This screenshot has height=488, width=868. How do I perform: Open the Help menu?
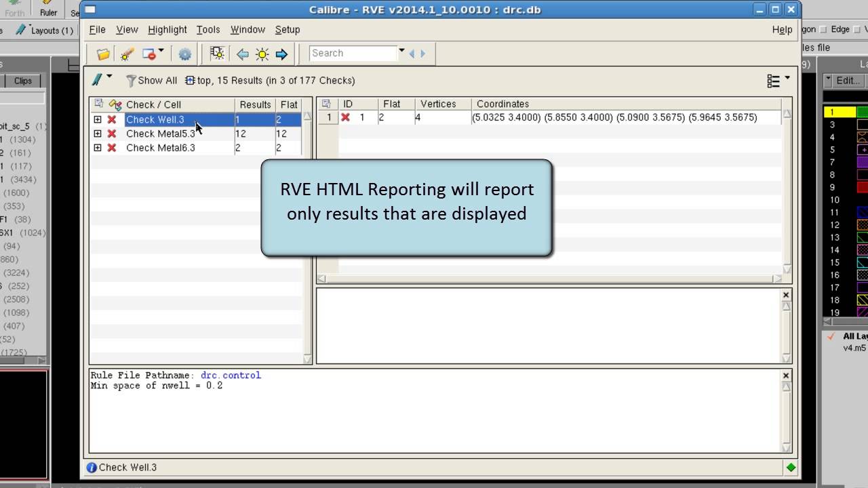click(782, 30)
